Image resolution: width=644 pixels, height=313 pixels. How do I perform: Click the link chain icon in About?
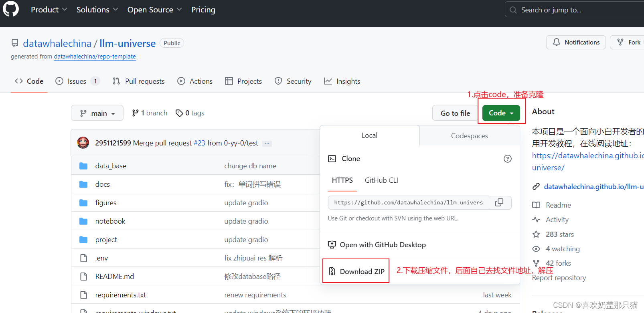click(536, 186)
